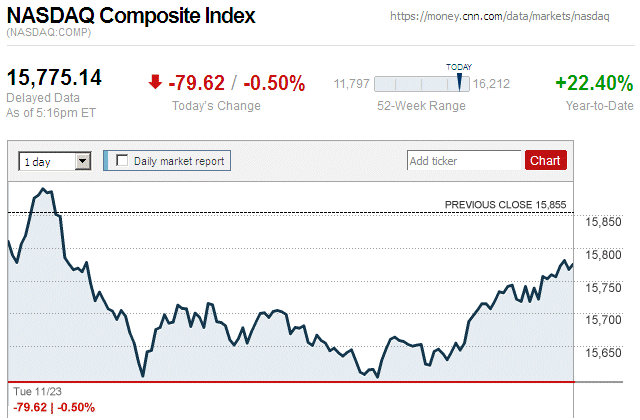640x420 pixels.
Task: Click the -79.62 | -0.50% label below chart
Action: point(52,407)
